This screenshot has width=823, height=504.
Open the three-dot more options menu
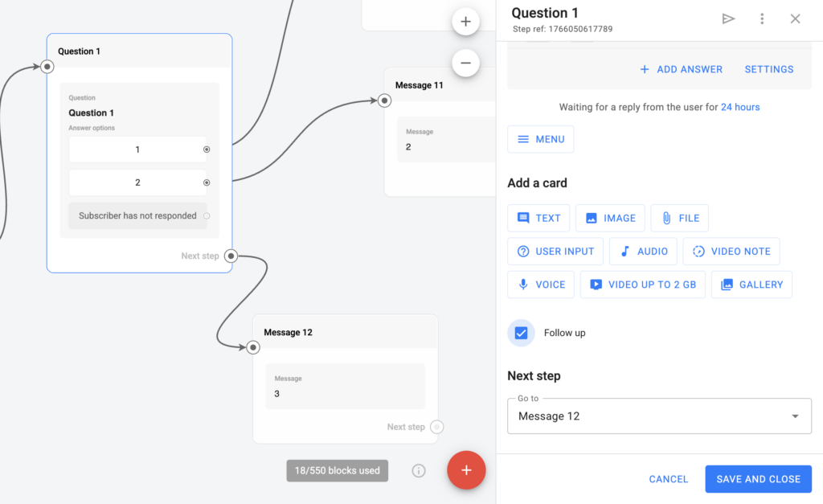click(x=762, y=18)
